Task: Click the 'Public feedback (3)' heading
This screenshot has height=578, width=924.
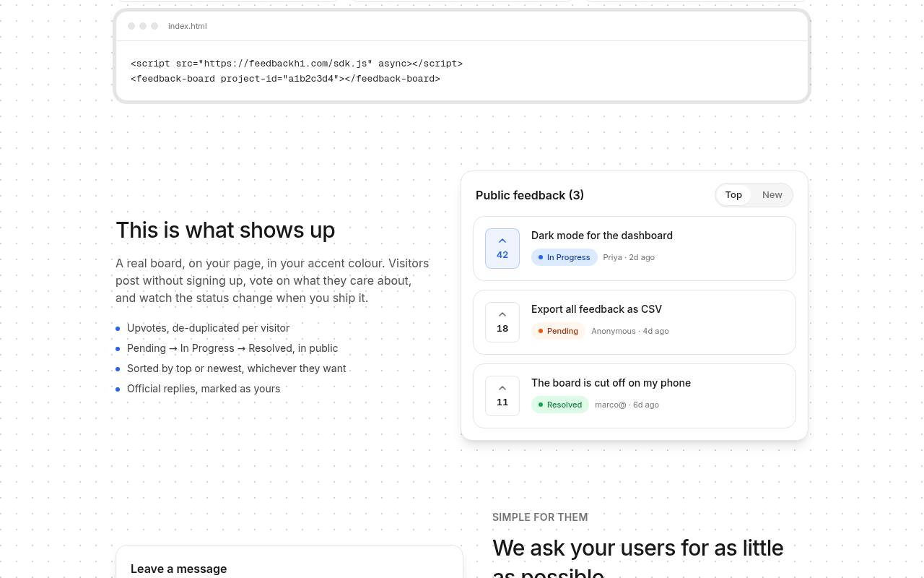Action: [530, 195]
